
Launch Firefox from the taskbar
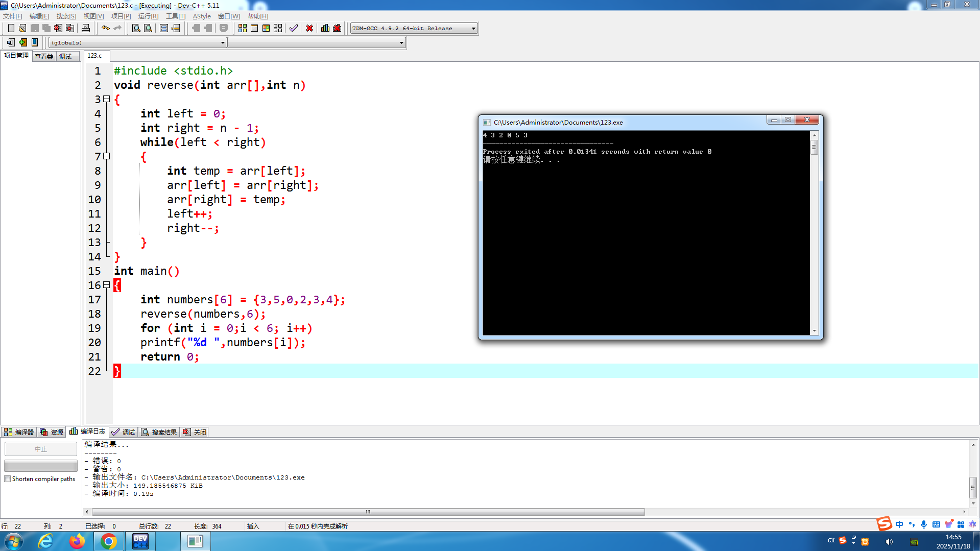click(x=77, y=541)
